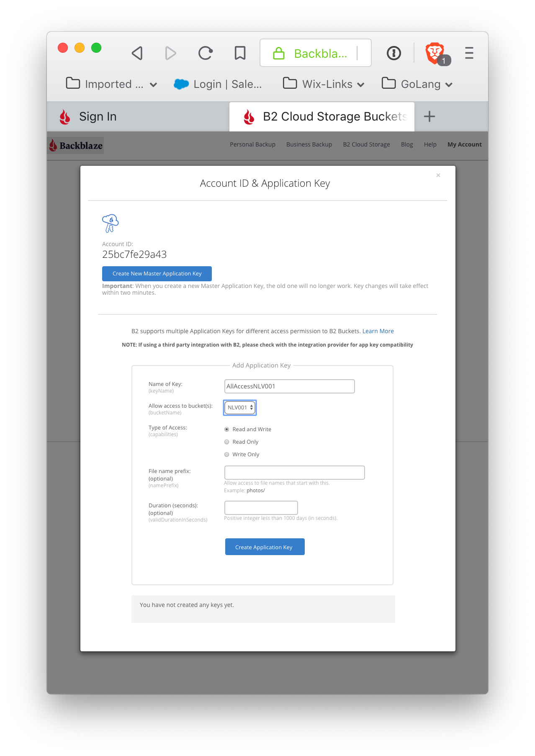Click the Backblaze logo in the header
Screen dimensions: 535x756
tap(76, 145)
